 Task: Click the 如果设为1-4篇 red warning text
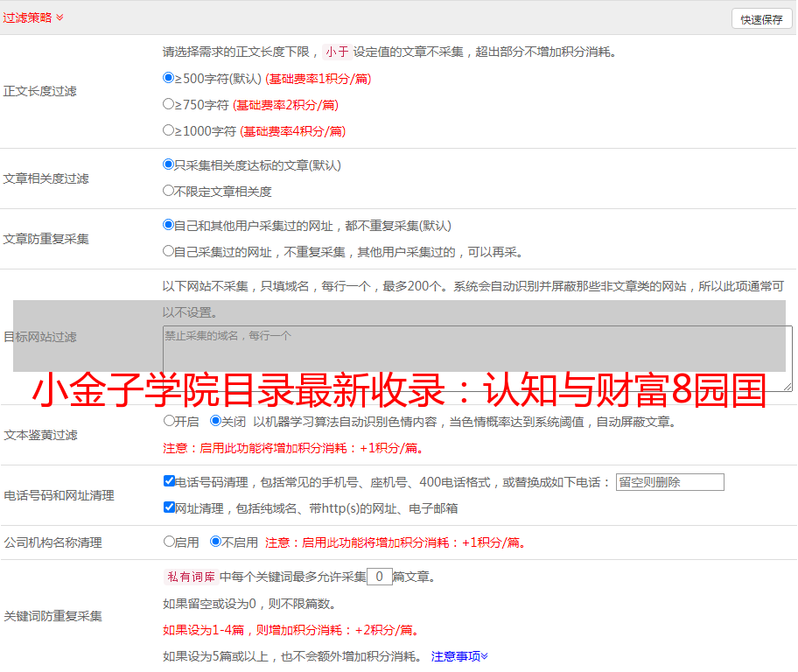click(x=291, y=630)
